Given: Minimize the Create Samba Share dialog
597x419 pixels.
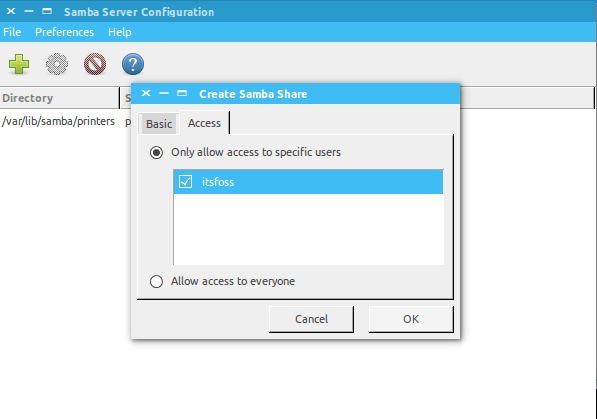Looking at the screenshot, I should (x=164, y=93).
